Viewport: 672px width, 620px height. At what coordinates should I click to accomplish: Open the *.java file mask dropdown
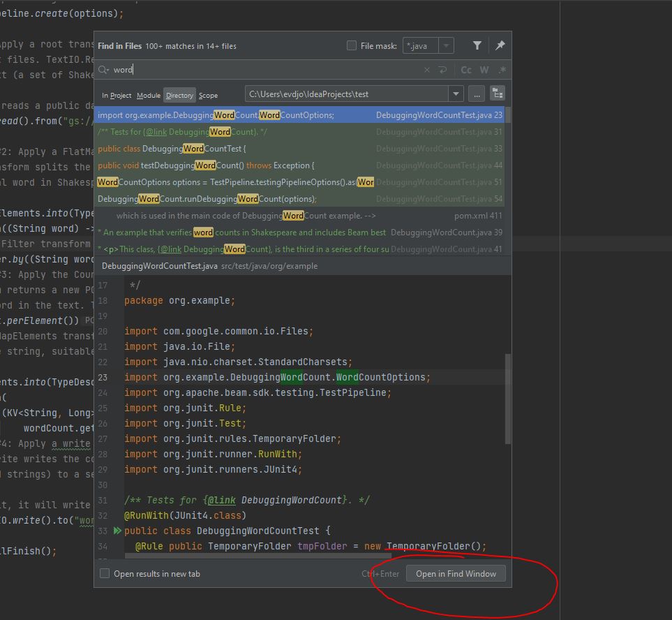[x=446, y=45]
